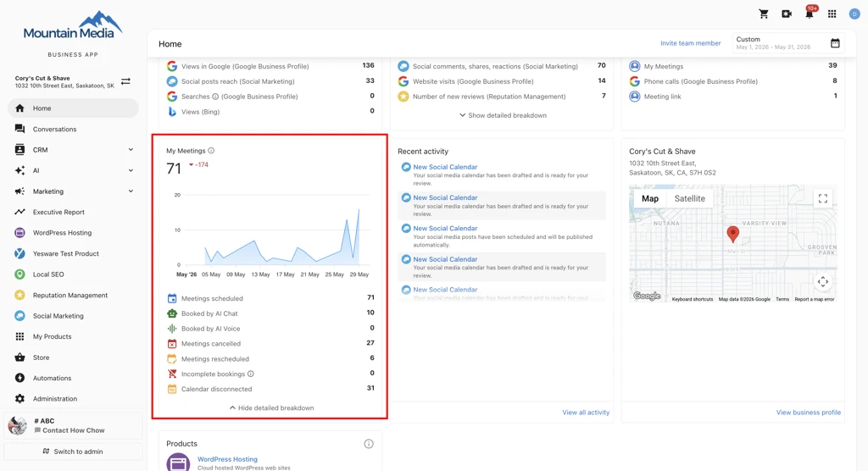Click View business profile link

pyautogui.click(x=808, y=413)
